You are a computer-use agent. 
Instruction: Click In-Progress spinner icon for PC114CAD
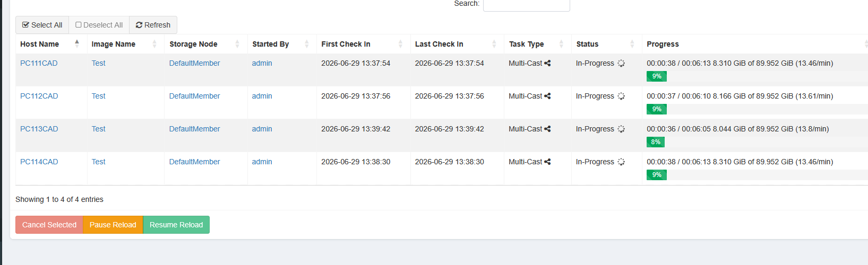coord(621,162)
